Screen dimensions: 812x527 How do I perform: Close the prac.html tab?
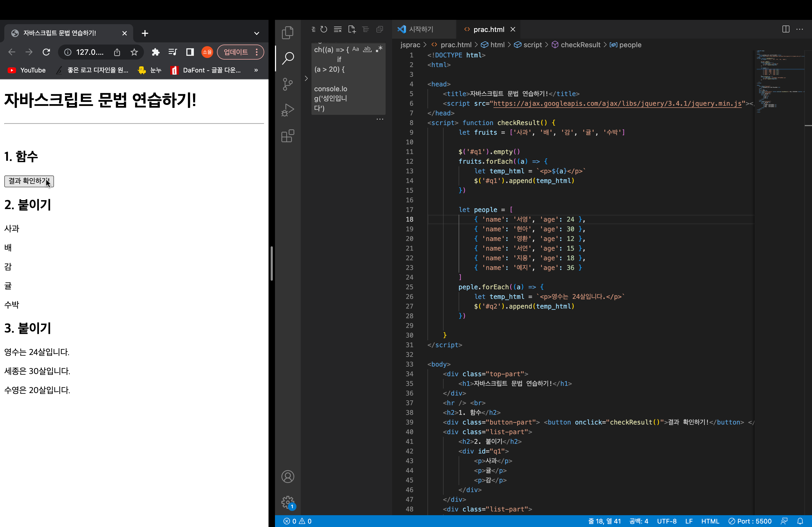pyautogui.click(x=512, y=29)
